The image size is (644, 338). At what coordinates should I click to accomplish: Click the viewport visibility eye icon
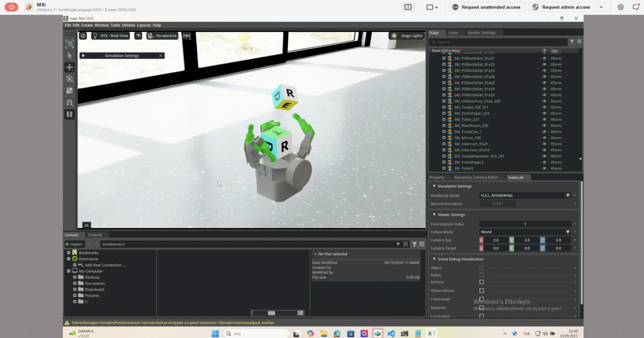(x=138, y=36)
